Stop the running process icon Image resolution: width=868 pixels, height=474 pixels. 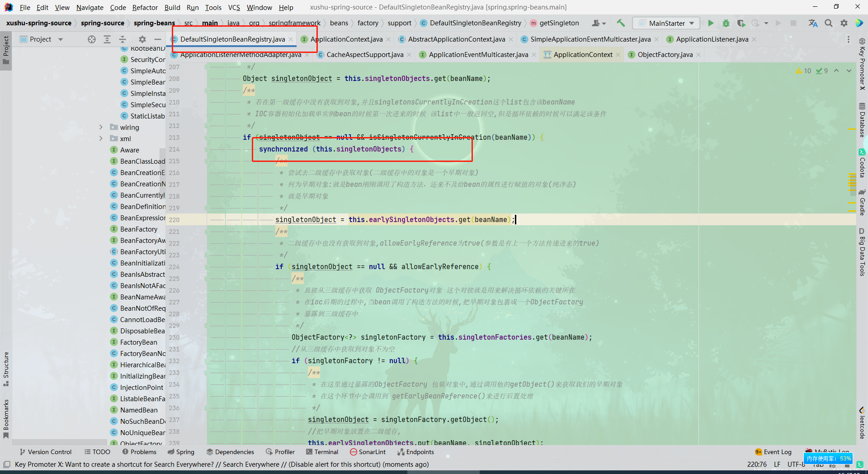pos(793,23)
